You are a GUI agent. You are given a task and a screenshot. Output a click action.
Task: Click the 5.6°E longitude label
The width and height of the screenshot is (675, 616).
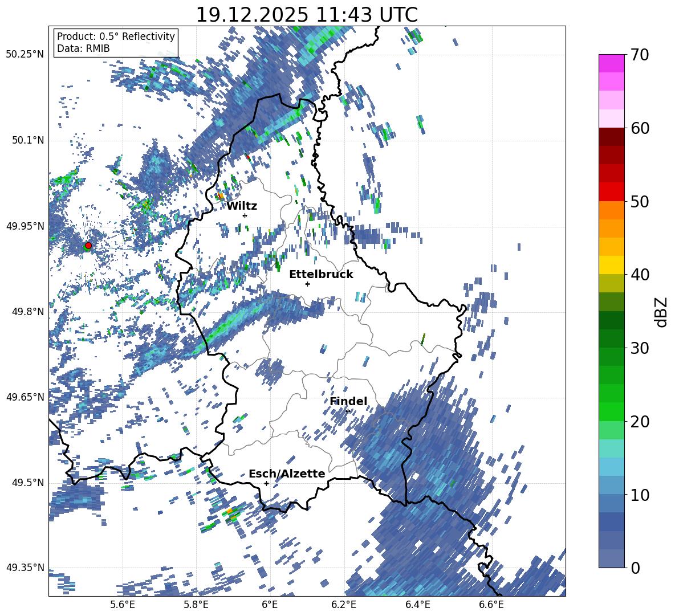(123, 605)
